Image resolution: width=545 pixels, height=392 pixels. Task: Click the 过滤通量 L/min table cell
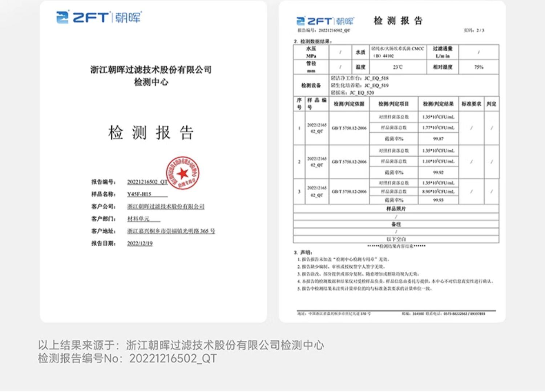(x=443, y=52)
